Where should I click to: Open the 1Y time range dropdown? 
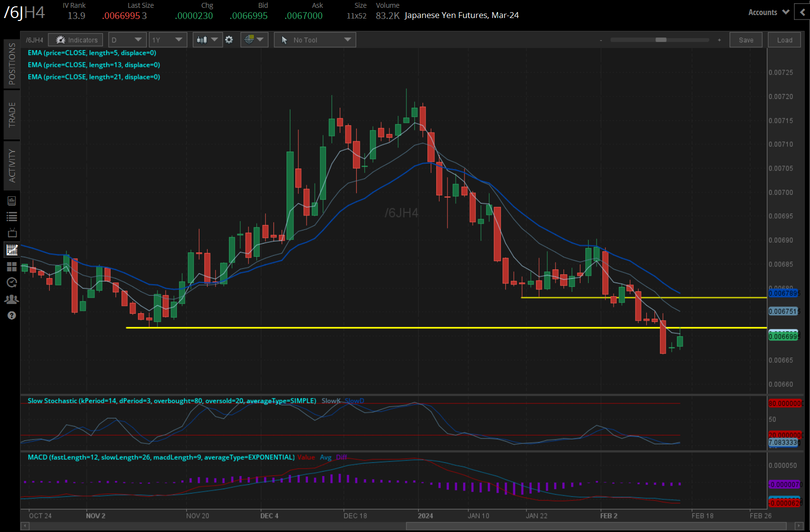point(167,40)
